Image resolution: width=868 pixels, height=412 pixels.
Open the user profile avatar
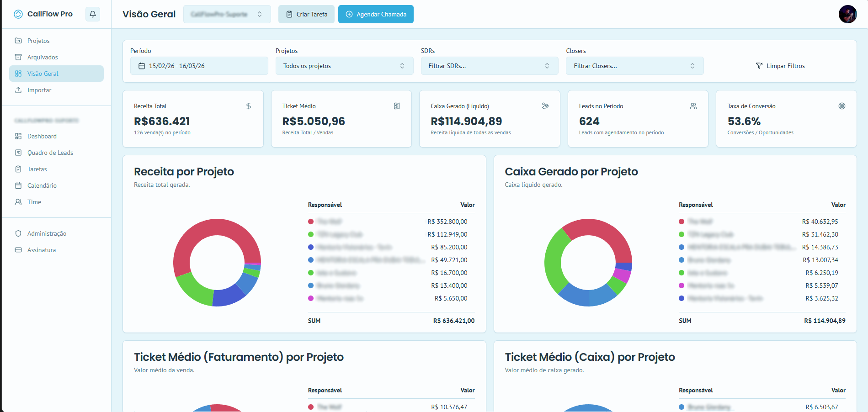[x=847, y=14]
